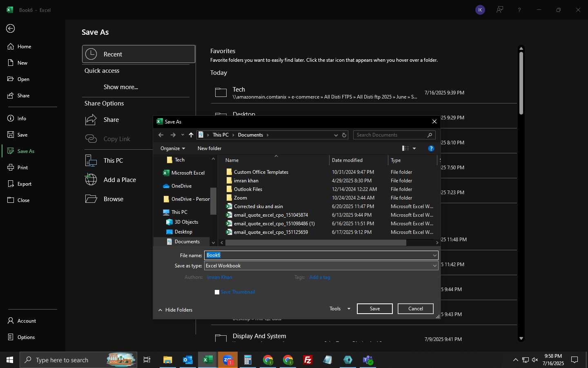
Task: Open FileZilla from the taskbar
Action: click(x=308, y=360)
